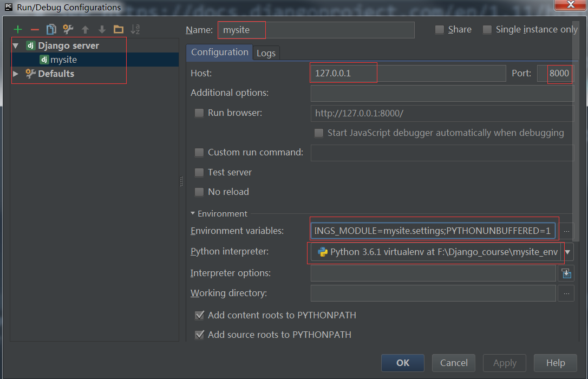Edit defaults with wrench icon
Viewport: 588px width, 379px height.
(68, 29)
